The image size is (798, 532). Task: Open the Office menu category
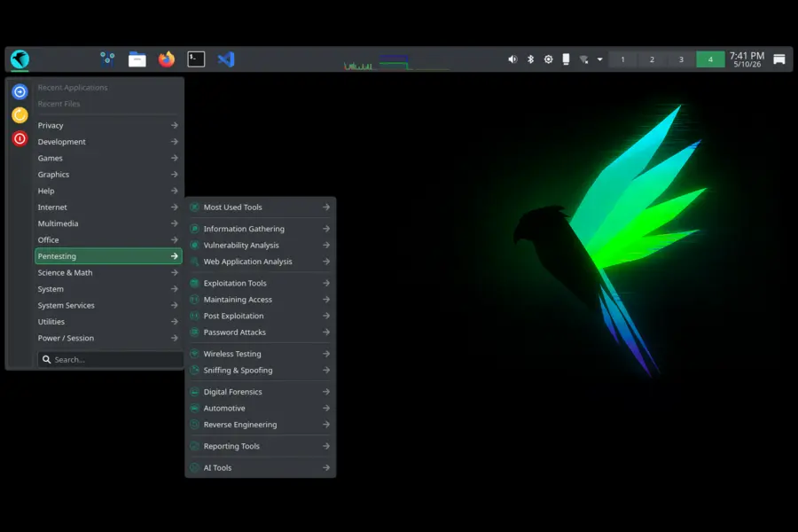108,239
